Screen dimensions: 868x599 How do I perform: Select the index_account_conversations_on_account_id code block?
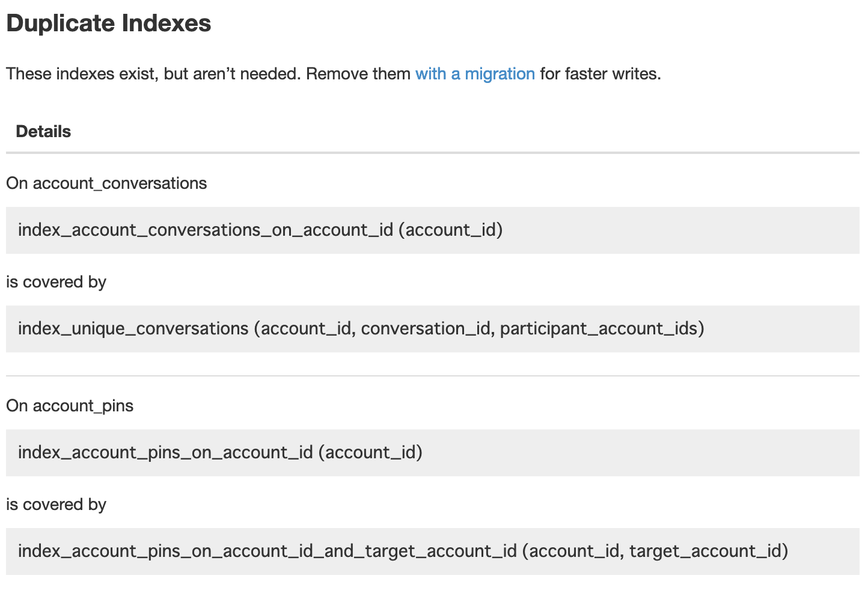pos(433,230)
